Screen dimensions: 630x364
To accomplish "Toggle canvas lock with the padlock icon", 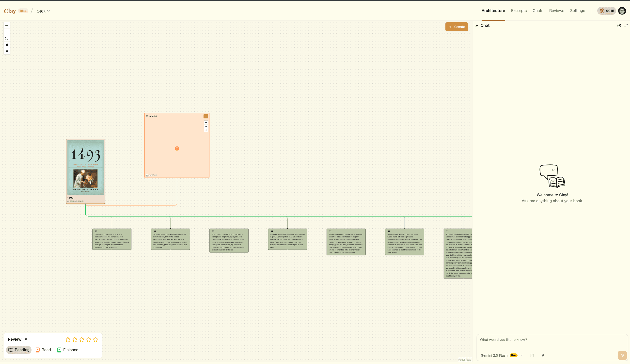I will pyautogui.click(x=7, y=45).
